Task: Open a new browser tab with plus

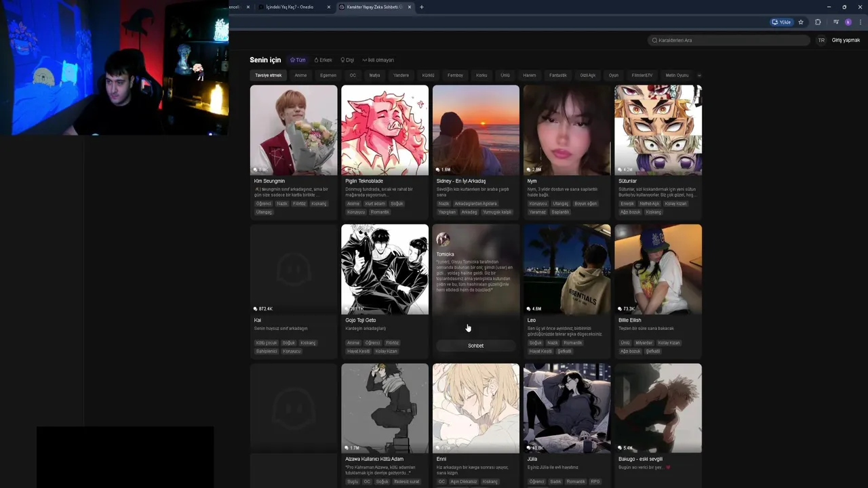Action: click(422, 7)
